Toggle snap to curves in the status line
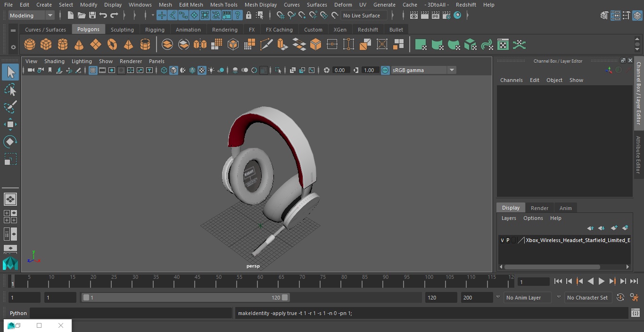 pos(291,16)
